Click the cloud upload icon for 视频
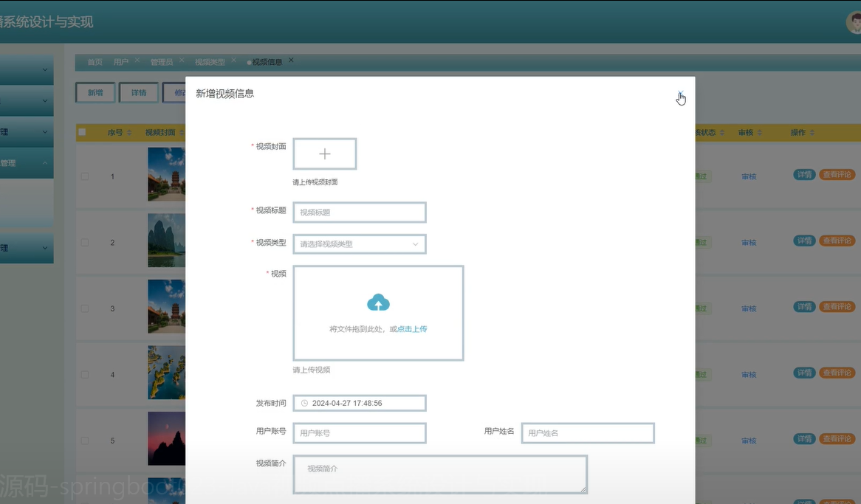The height and width of the screenshot is (504, 861). click(x=378, y=303)
